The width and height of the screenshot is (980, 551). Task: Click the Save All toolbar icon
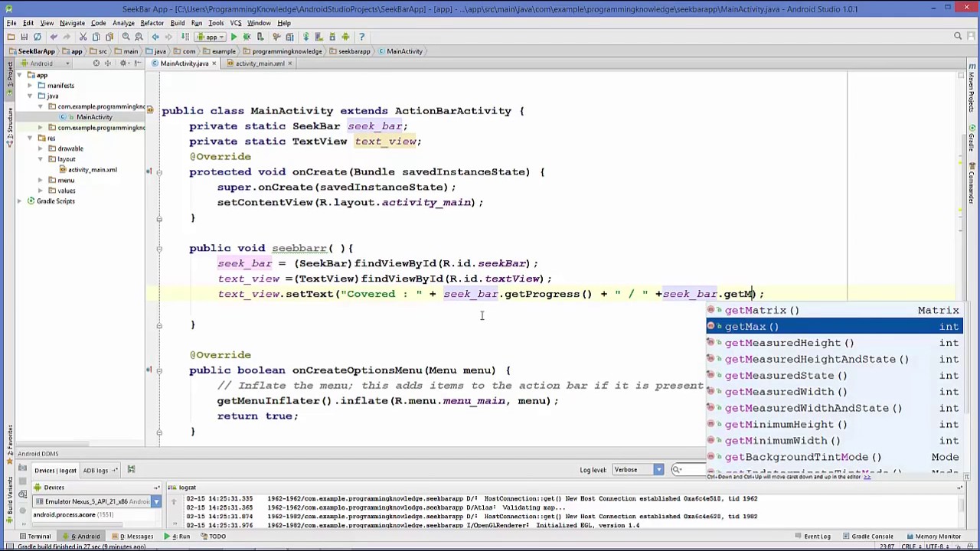24,37
